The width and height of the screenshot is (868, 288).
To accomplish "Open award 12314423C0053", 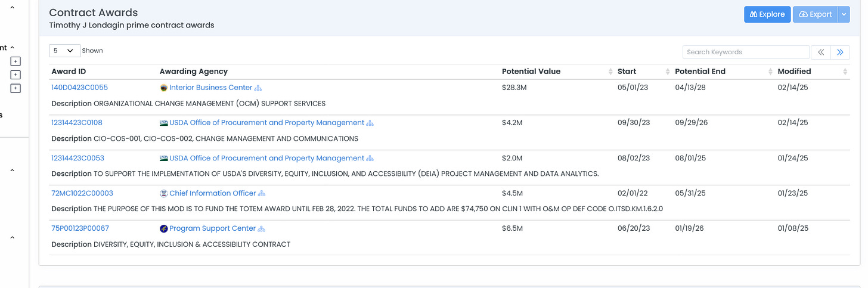I will coord(77,158).
